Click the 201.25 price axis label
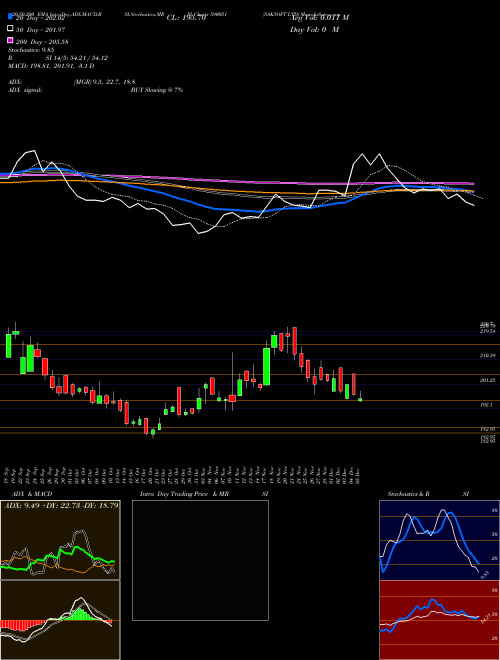 coord(487,380)
